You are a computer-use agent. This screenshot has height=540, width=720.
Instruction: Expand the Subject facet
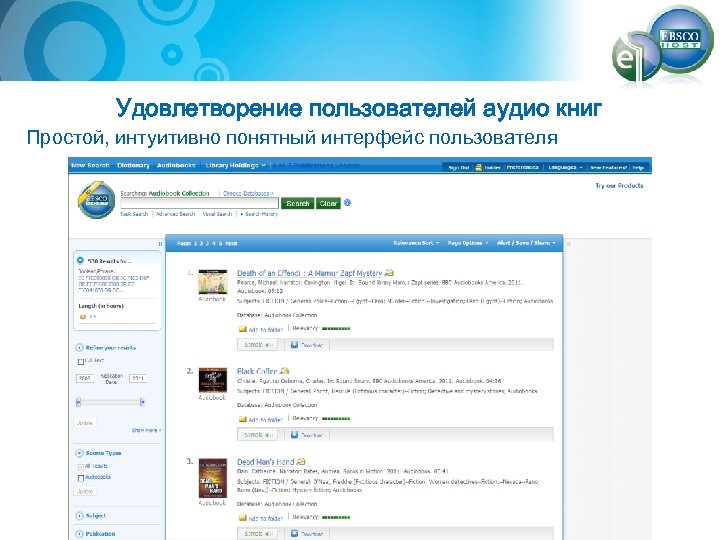[x=79, y=516]
